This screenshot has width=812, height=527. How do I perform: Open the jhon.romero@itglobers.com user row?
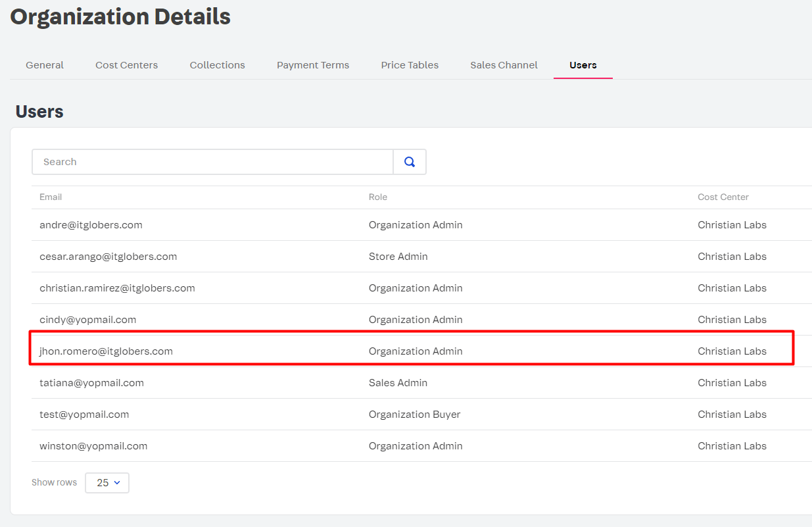click(x=421, y=351)
